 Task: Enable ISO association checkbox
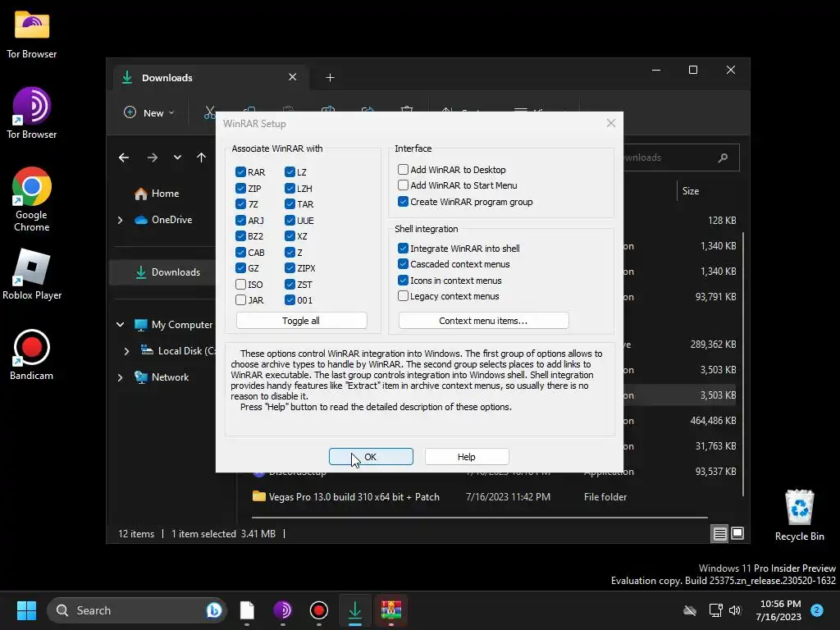click(240, 284)
